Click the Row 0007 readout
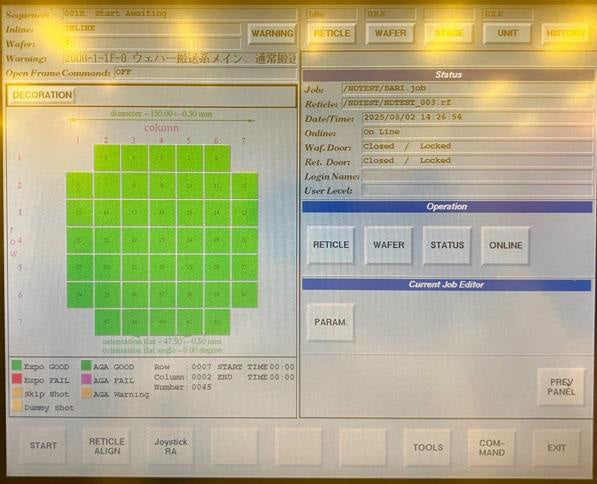This screenshot has width=597, height=484. pos(183,367)
